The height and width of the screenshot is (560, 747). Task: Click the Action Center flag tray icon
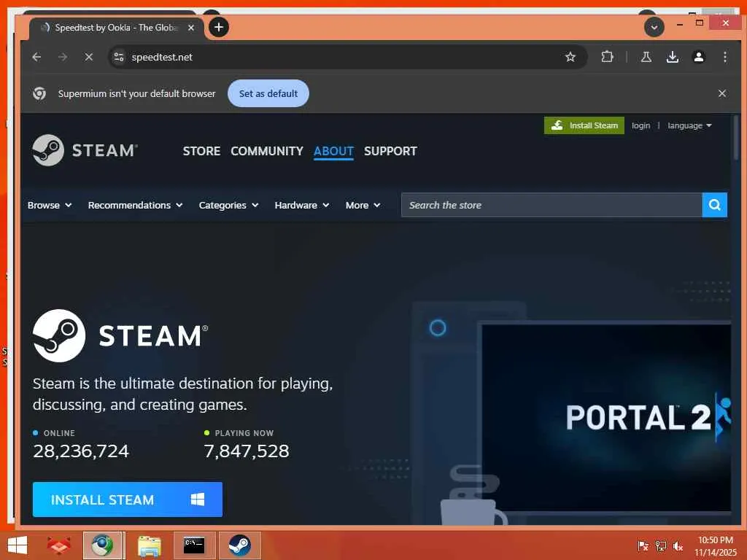pyautogui.click(x=643, y=545)
